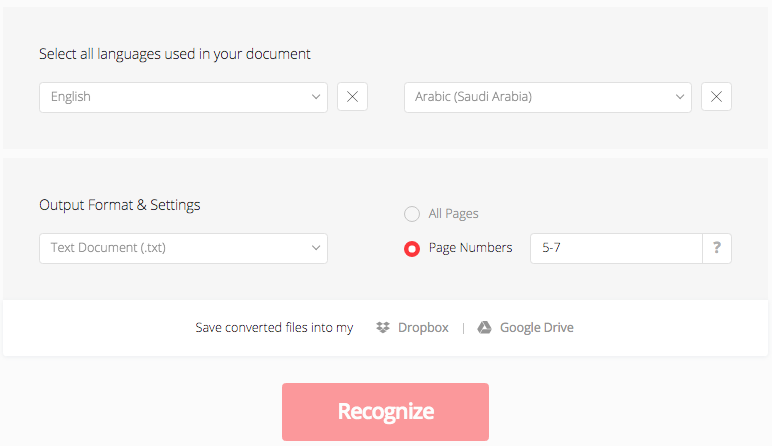Click the "Select all languages" heading text
This screenshot has height=446, width=772.
point(174,54)
